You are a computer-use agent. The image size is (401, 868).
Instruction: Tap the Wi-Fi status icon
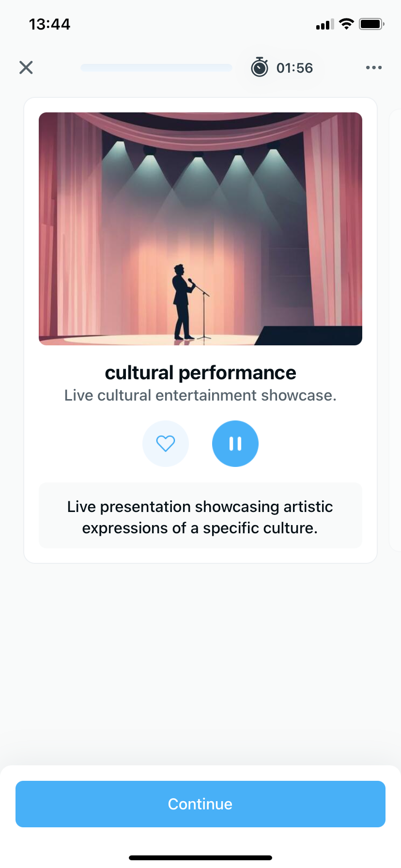(346, 24)
